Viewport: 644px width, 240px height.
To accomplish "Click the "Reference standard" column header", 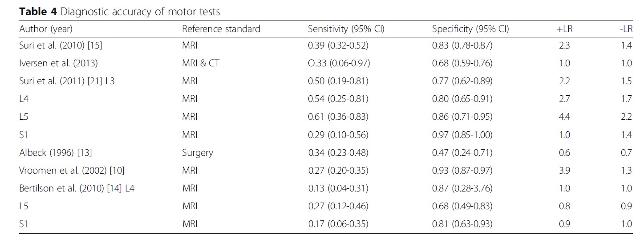I will [x=221, y=29].
